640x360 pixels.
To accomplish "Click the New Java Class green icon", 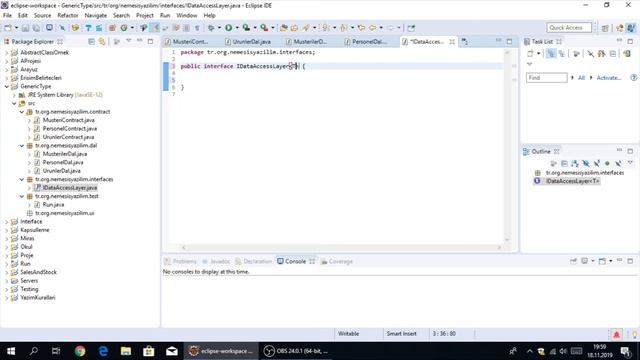I will [124, 28].
